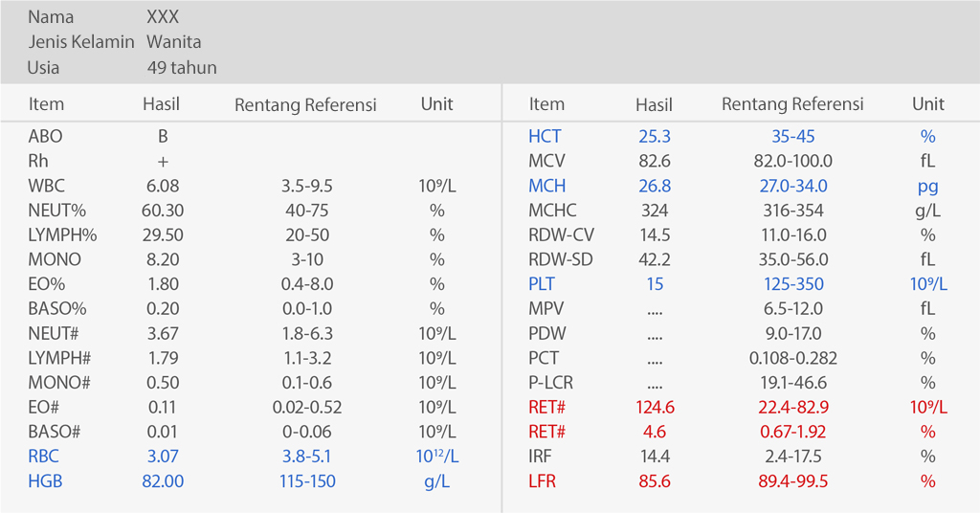Select the blue PLT item label

542,284
